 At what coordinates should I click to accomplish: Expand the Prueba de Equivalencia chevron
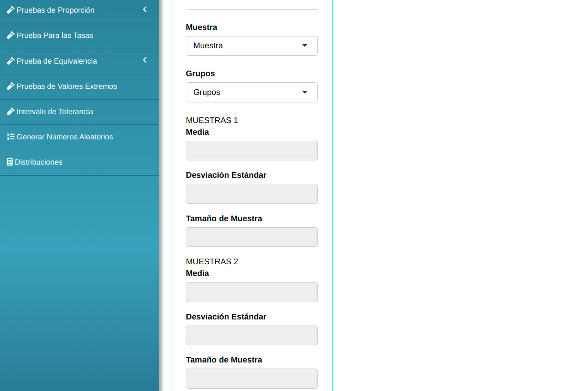(x=145, y=60)
